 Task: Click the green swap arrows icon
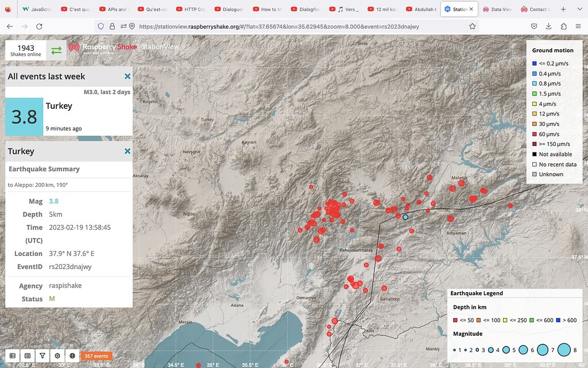(x=56, y=50)
